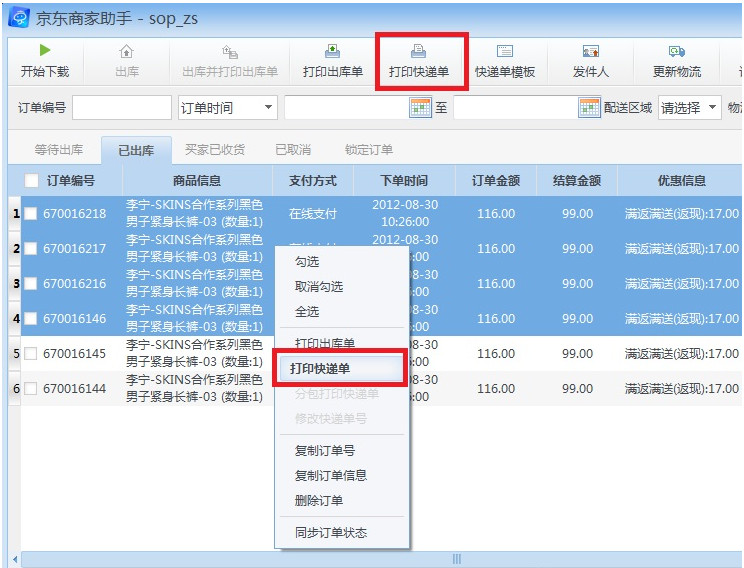
Task: Open the start date calendar picker
Action: click(x=421, y=108)
